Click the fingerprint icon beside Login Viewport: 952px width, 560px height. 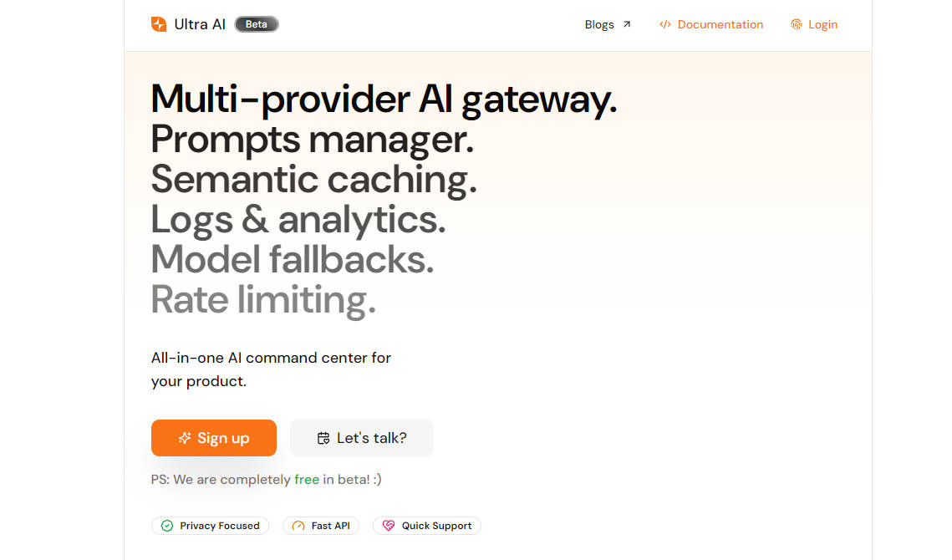click(797, 24)
